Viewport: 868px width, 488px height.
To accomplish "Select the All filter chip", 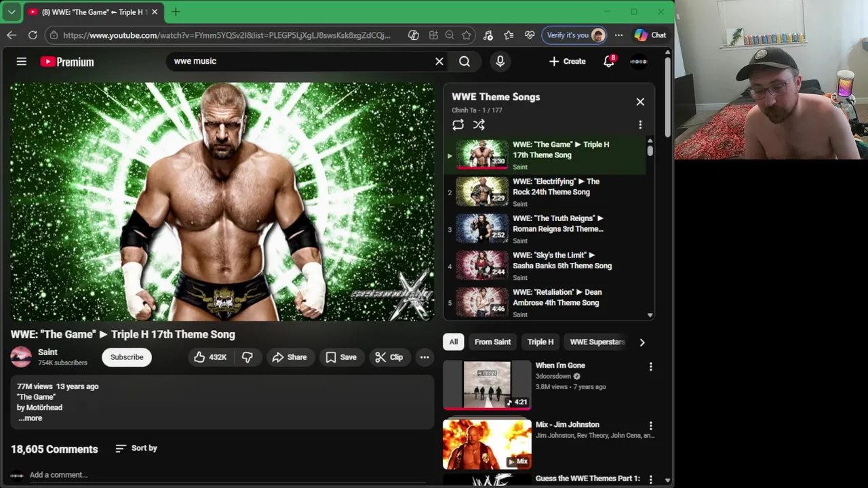I will (x=454, y=342).
